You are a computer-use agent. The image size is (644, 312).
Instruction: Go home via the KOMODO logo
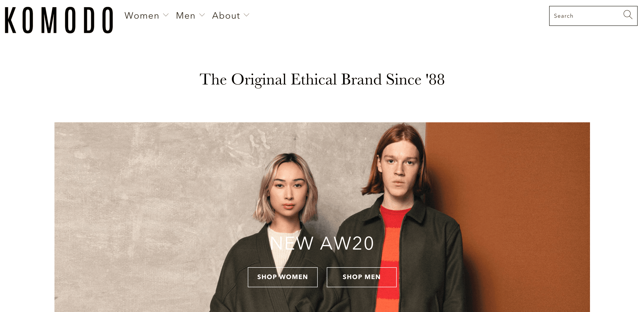(x=59, y=20)
